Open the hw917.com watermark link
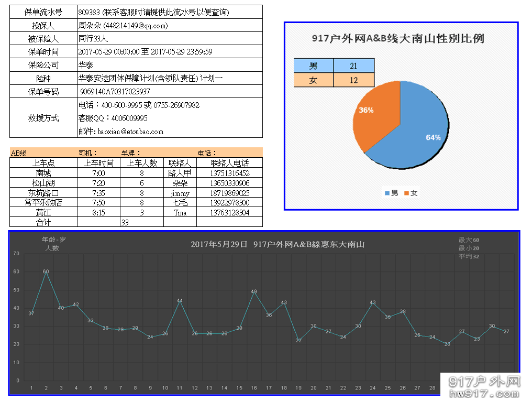 click(x=484, y=393)
